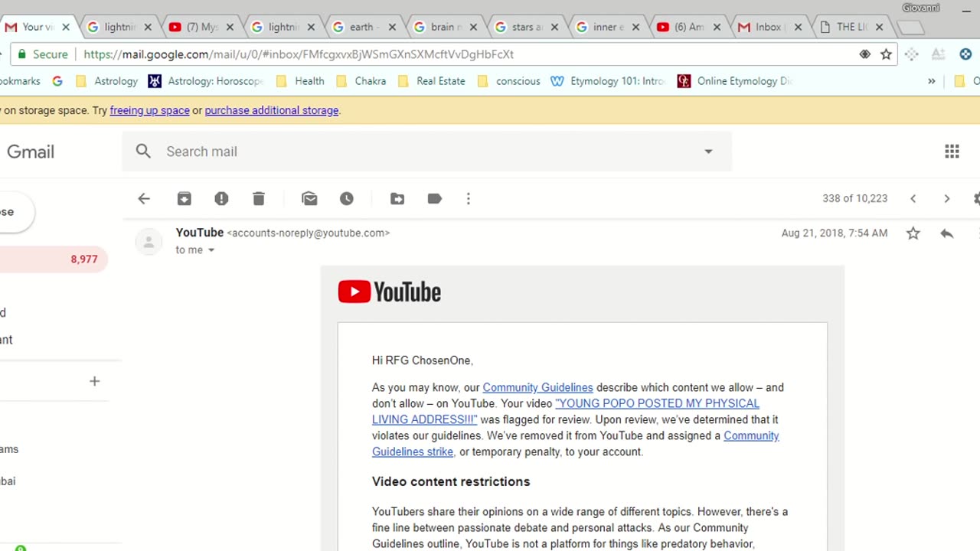Close the '(6) Am' YouTube tab
980x551 pixels.
(x=717, y=27)
